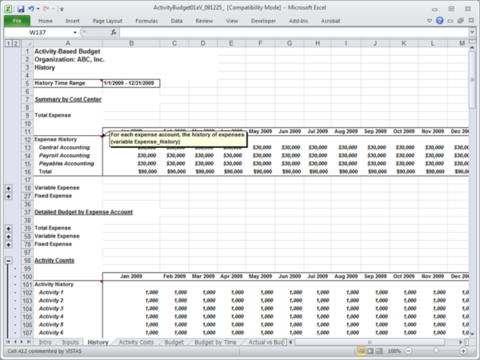Click the Insert Function fx icon
Screen dimensions: 480x360
pos(113,32)
